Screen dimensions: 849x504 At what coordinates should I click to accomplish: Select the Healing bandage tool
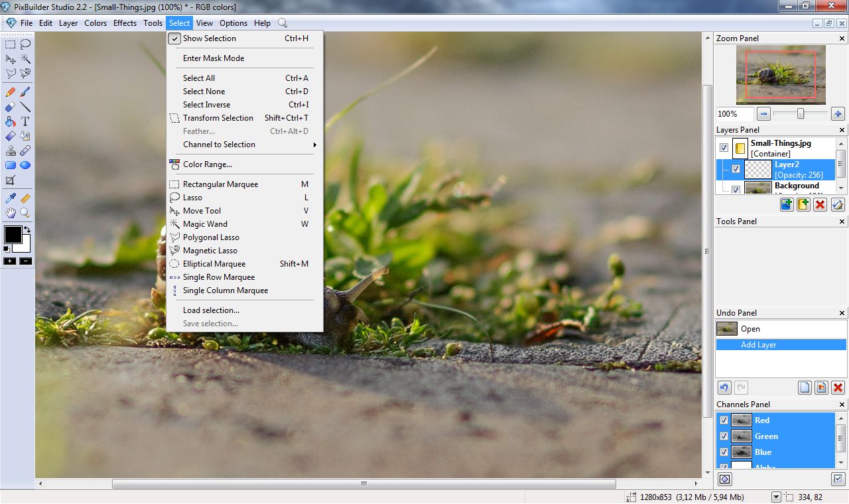click(x=25, y=151)
